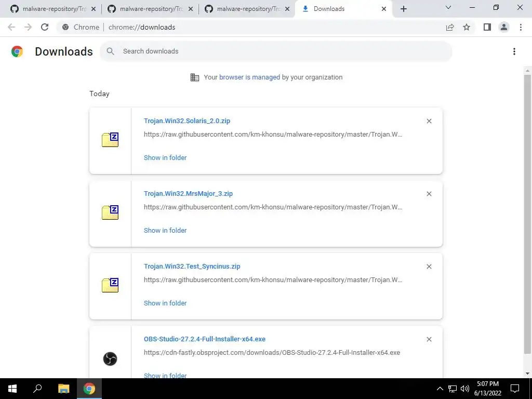
Task: Open Trojan.Win32.Test_Syncinus.zip file link
Action: tap(192, 267)
